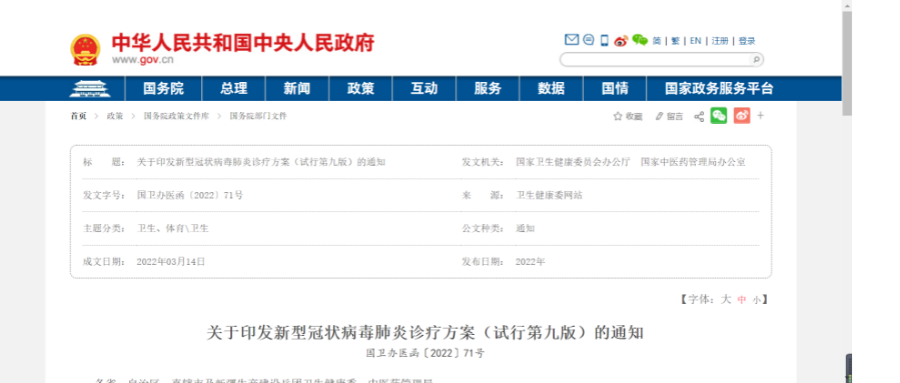Click the www.gov.cn URL text
The height and width of the screenshot is (383, 900).
pos(142,60)
